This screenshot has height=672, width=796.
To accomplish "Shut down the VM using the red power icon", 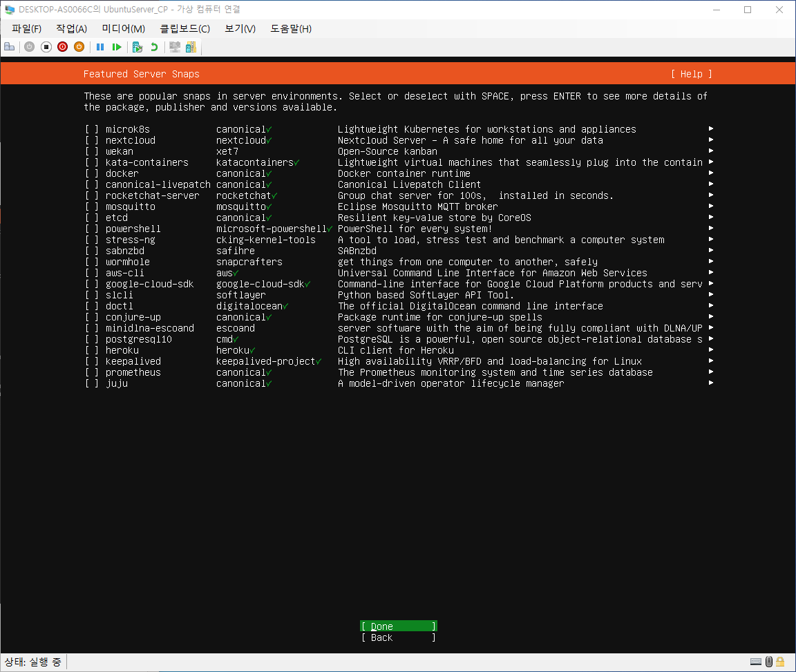I will point(62,47).
